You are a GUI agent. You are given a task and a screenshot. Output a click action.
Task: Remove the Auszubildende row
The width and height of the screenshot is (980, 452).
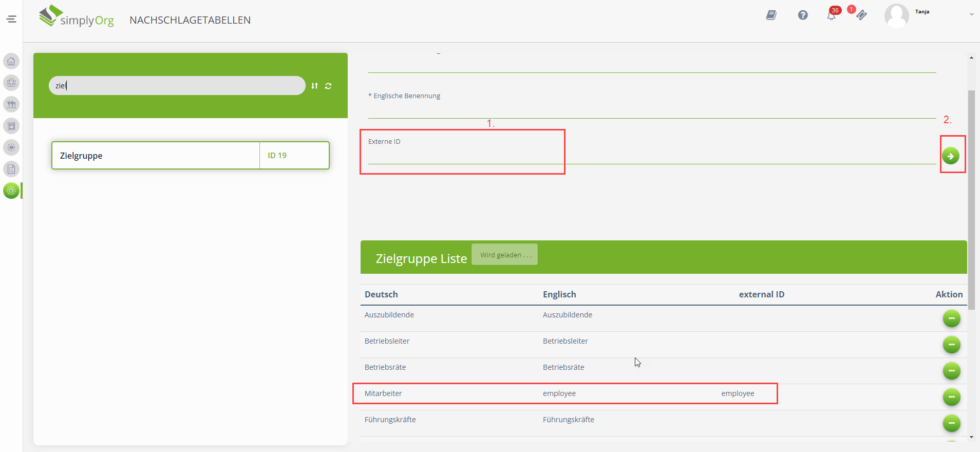click(x=951, y=318)
